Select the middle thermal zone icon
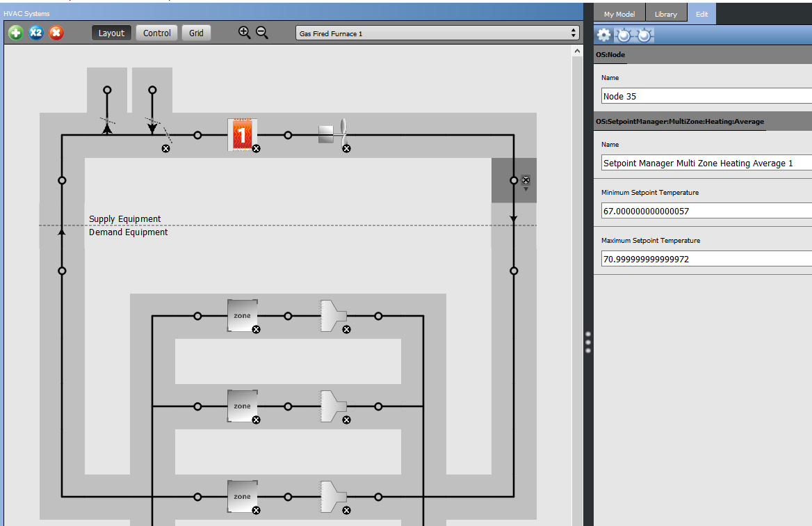 click(x=242, y=406)
